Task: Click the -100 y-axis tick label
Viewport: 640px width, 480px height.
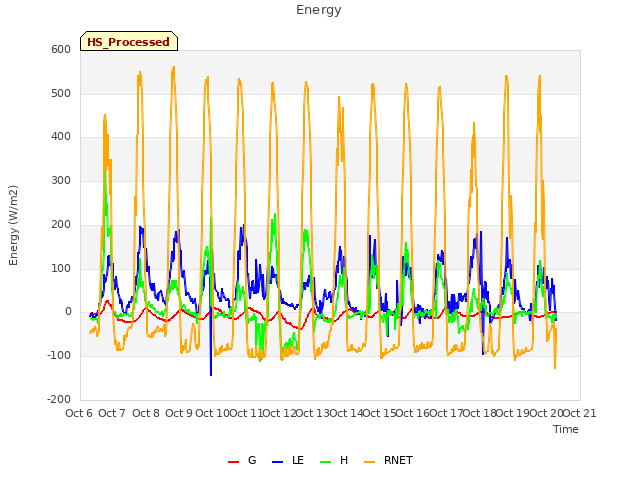Action: click(59, 356)
